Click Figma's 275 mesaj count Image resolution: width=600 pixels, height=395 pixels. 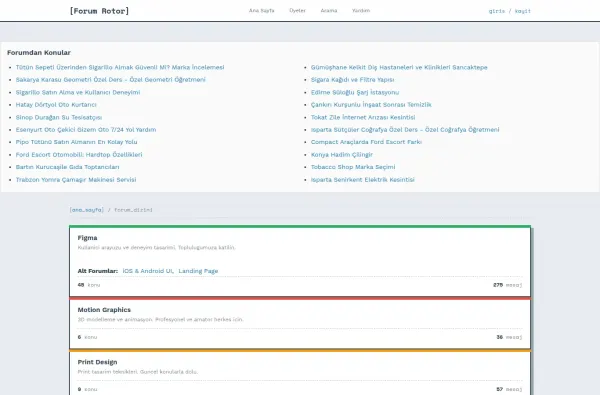(508, 285)
